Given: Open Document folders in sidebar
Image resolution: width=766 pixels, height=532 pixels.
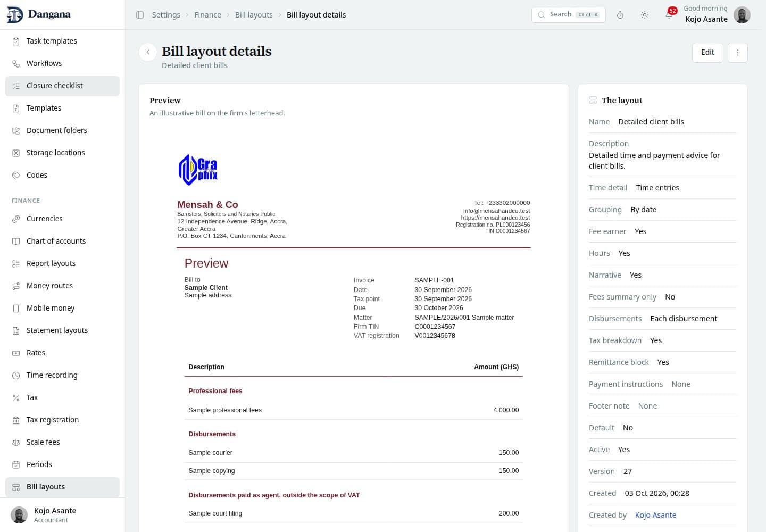Looking at the screenshot, I should click(x=62, y=130).
